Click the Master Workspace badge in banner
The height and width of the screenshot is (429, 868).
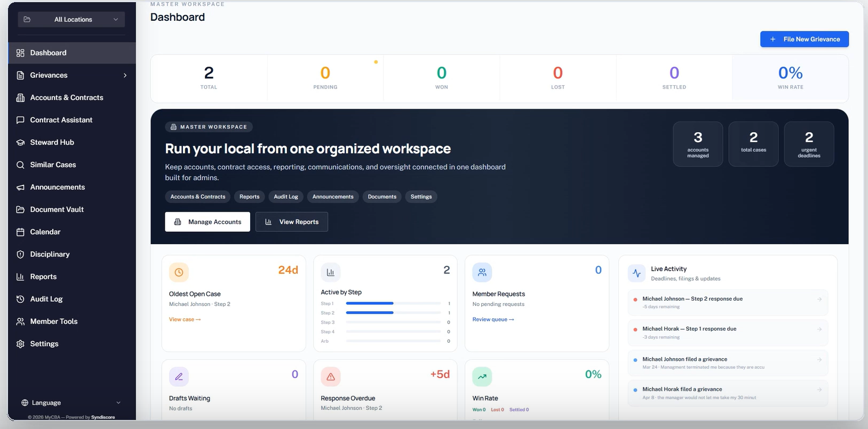pos(209,127)
